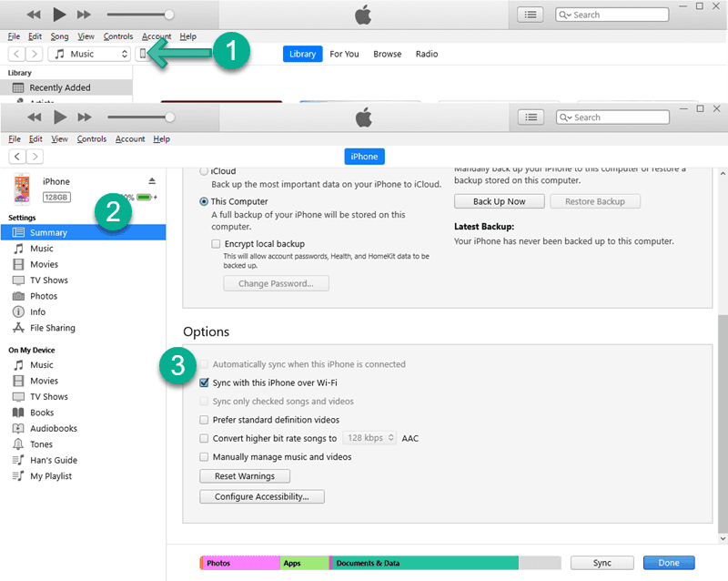Image resolution: width=728 pixels, height=581 pixels.
Task: Play music in the back iTunes window
Action: tap(59, 15)
